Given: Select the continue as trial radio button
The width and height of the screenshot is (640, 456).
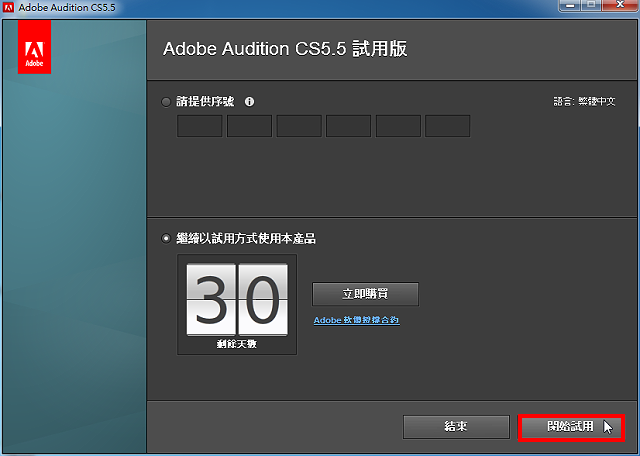Looking at the screenshot, I should (x=166, y=238).
